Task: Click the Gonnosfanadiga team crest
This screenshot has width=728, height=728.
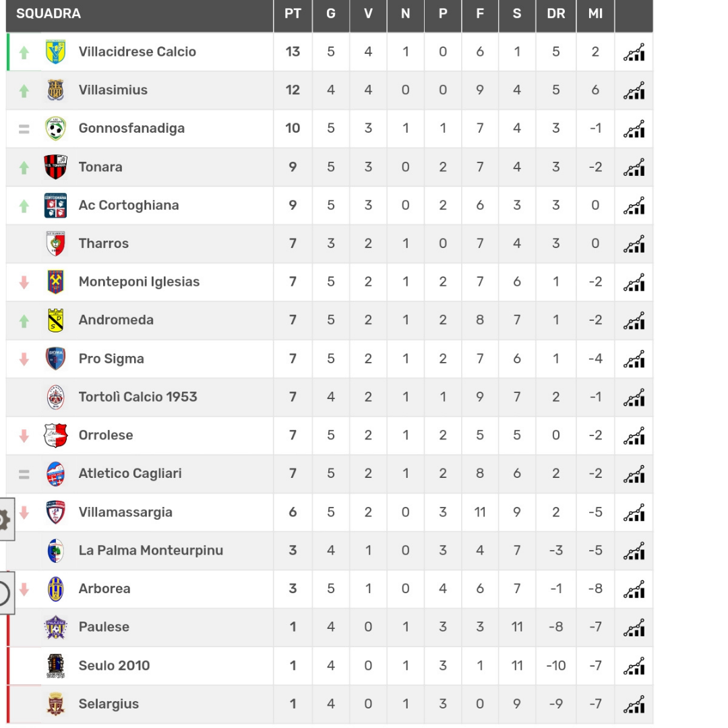Action: 55,128
